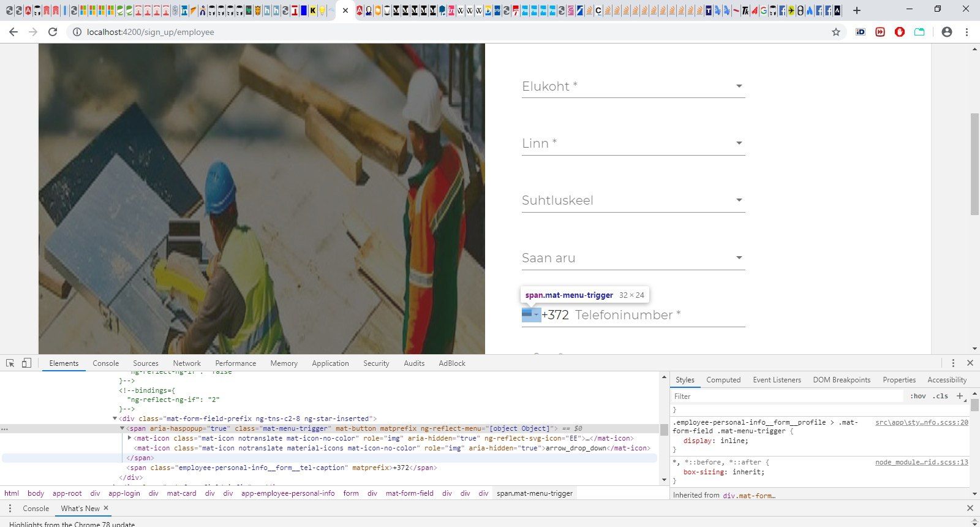Switch to the Network tab

[x=187, y=363]
